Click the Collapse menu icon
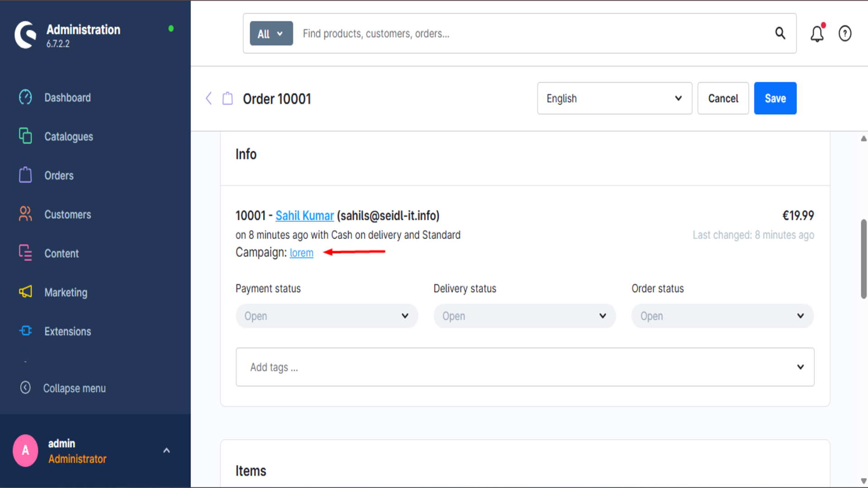Image resolution: width=868 pixels, height=488 pixels. 25,388
